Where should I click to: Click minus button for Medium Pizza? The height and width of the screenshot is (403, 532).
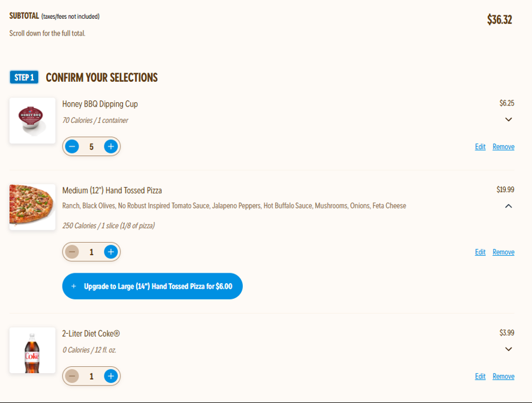72,252
